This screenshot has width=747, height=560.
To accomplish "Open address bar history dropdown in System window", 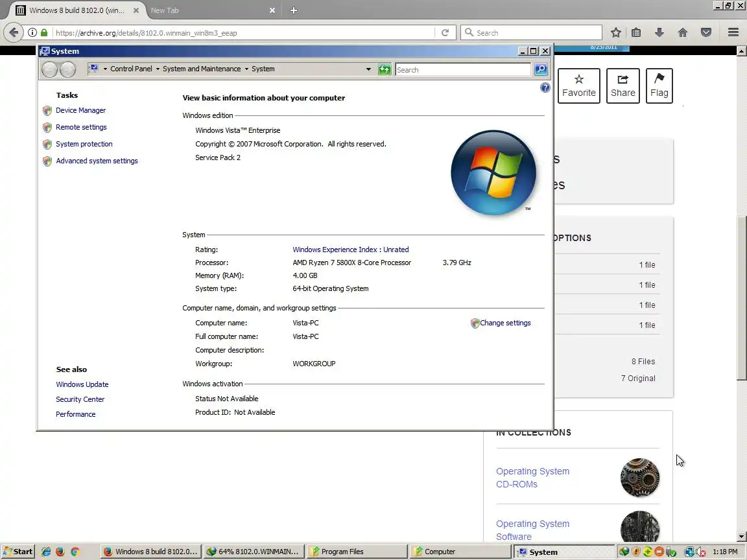I will tap(368, 69).
